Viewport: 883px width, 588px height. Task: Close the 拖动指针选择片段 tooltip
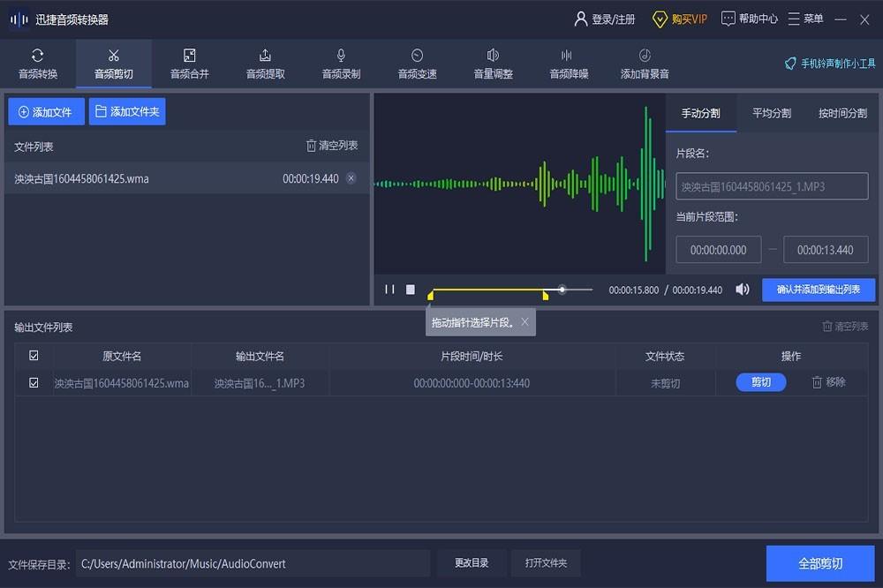(525, 321)
